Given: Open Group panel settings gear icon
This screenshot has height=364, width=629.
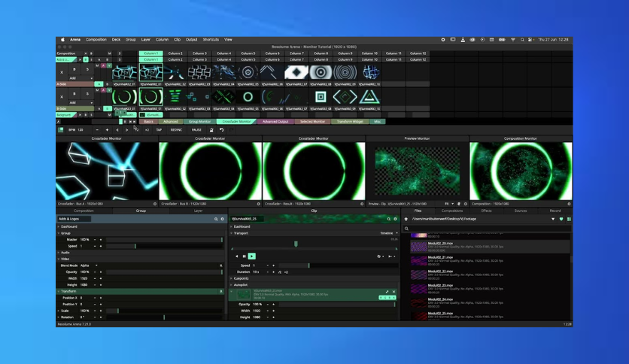Looking at the screenshot, I should pos(222,219).
